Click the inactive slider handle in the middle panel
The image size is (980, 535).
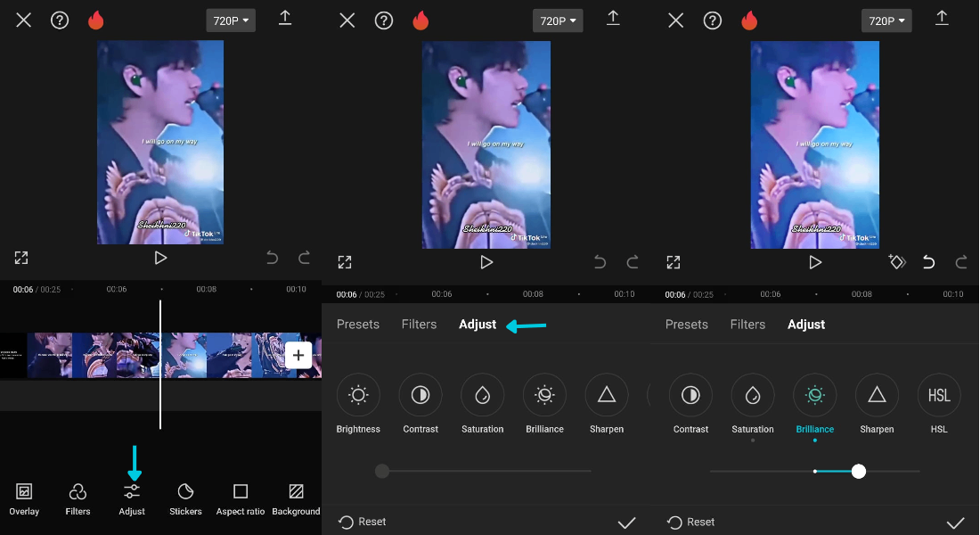(x=382, y=471)
